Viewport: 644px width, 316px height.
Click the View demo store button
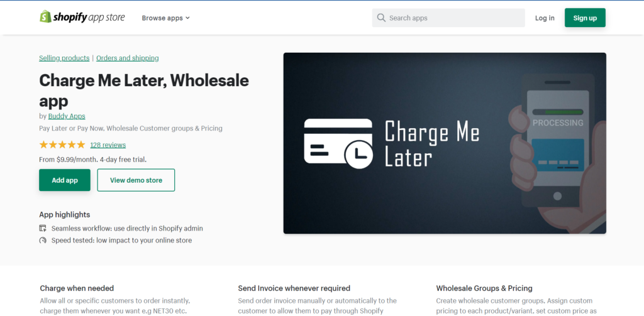pos(136,180)
